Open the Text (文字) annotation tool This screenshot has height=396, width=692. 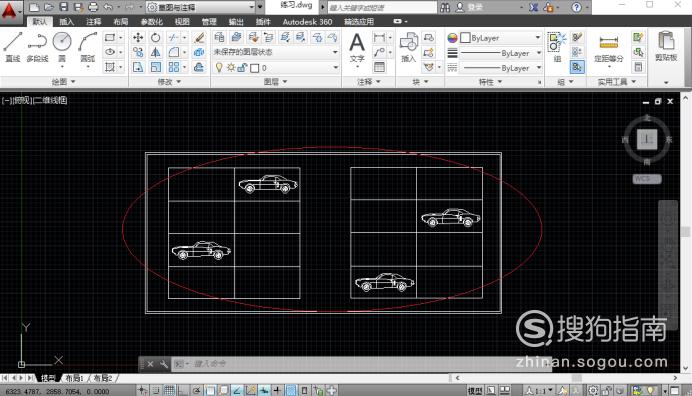click(357, 48)
